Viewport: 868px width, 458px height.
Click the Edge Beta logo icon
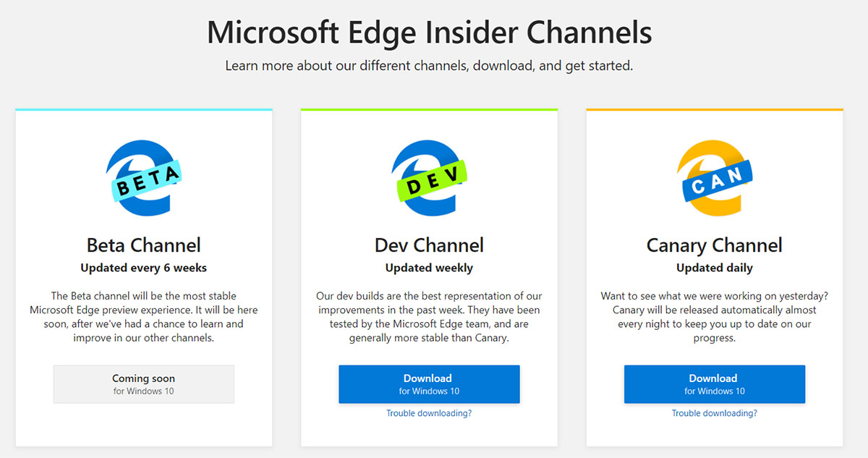click(143, 178)
